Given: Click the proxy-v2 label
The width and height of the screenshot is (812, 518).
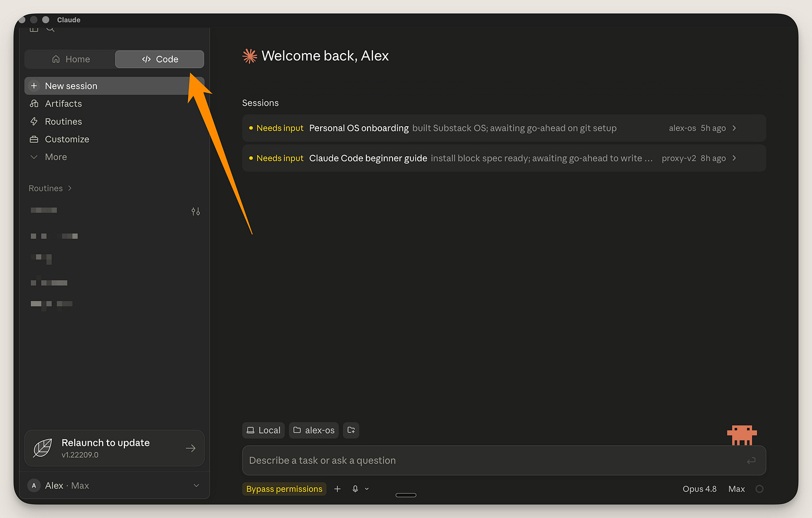Looking at the screenshot, I should 679,159.
